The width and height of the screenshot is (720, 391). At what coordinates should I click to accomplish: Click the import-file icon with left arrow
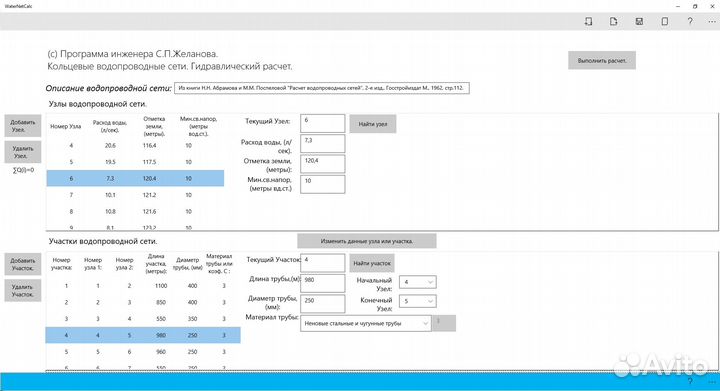click(588, 21)
